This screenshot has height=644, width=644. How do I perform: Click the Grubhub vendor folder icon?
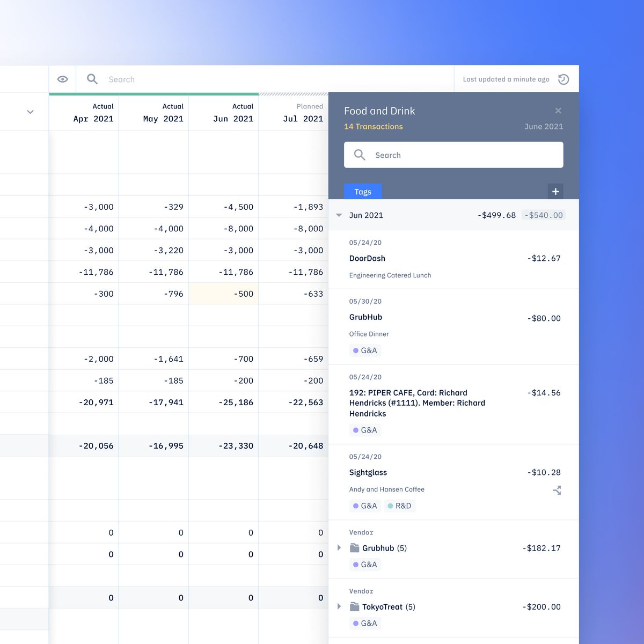pyautogui.click(x=355, y=548)
